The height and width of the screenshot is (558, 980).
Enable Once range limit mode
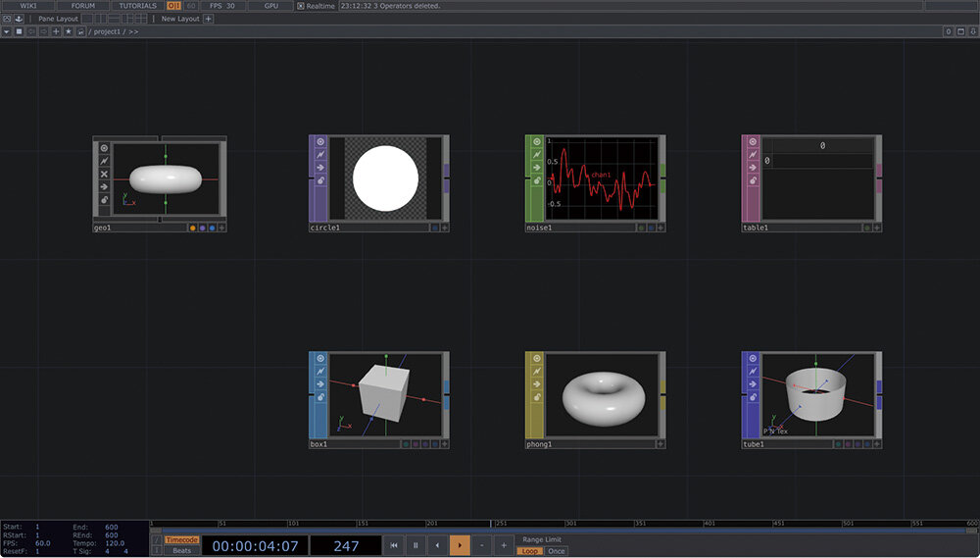(x=557, y=551)
